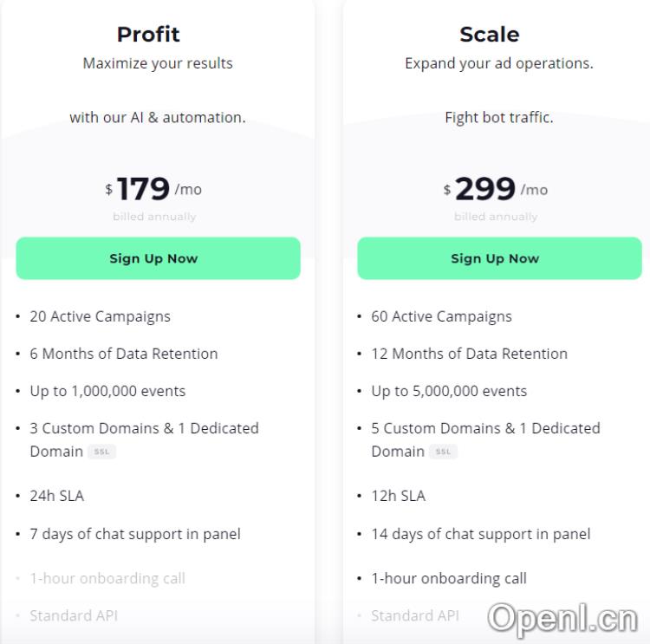
Task: Click the SSL badge in the Scale plan
Action: click(x=444, y=452)
